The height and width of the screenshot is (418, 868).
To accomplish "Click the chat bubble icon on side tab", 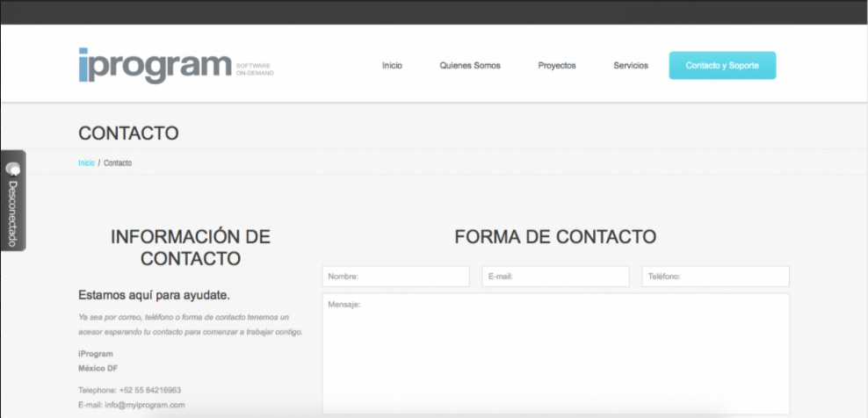I will point(13,168).
